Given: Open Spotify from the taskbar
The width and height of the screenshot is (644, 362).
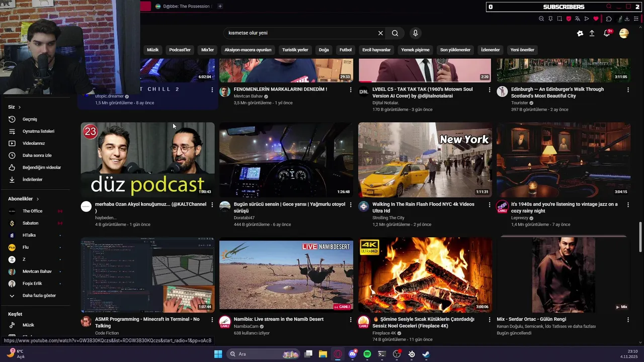Looking at the screenshot, I should (x=367, y=354).
